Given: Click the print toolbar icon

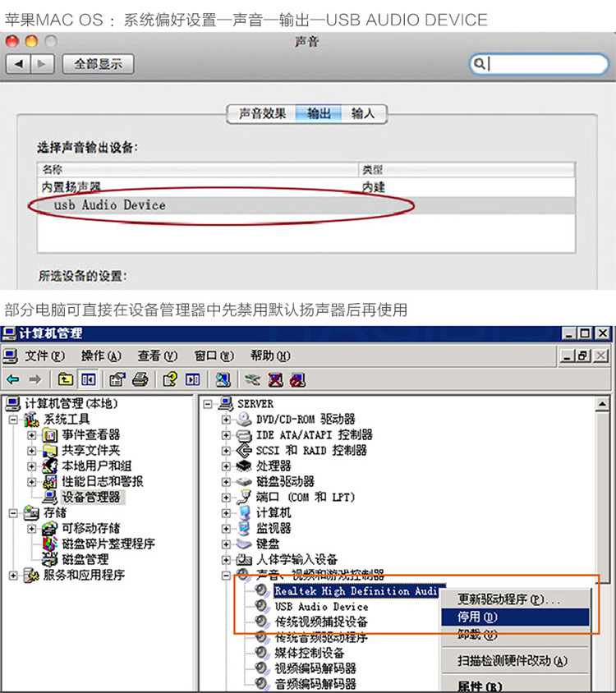Looking at the screenshot, I should coord(140,379).
